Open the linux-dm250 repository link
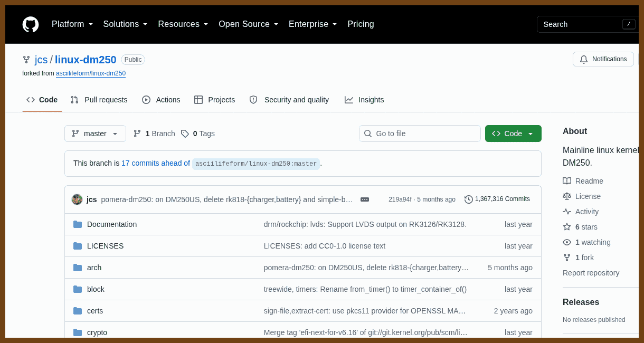The width and height of the screenshot is (644, 343). tap(86, 60)
